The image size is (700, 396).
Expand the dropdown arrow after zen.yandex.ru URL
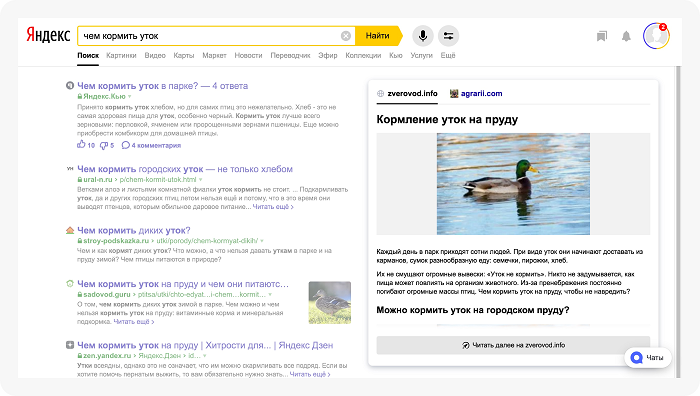[x=205, y=356]
